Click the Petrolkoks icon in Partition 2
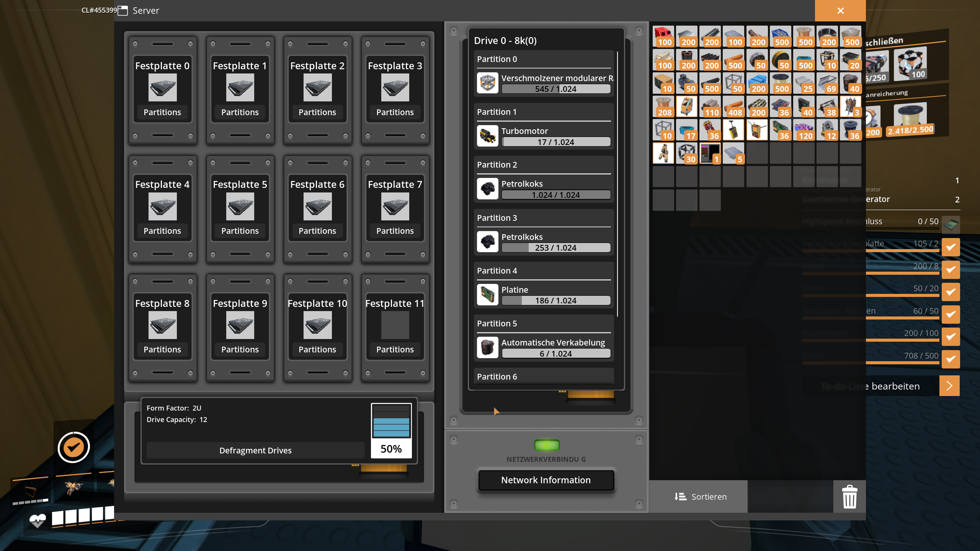 (x=487, y=189)
